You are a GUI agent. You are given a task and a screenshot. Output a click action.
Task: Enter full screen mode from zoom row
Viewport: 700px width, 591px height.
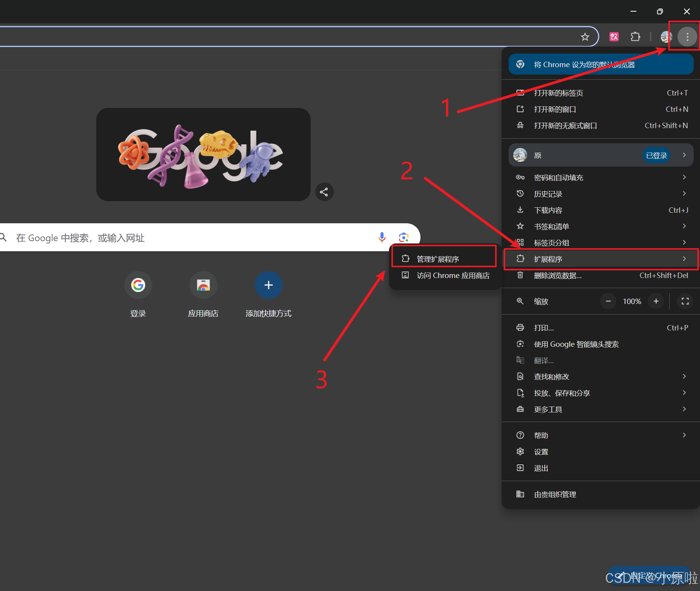685,301
